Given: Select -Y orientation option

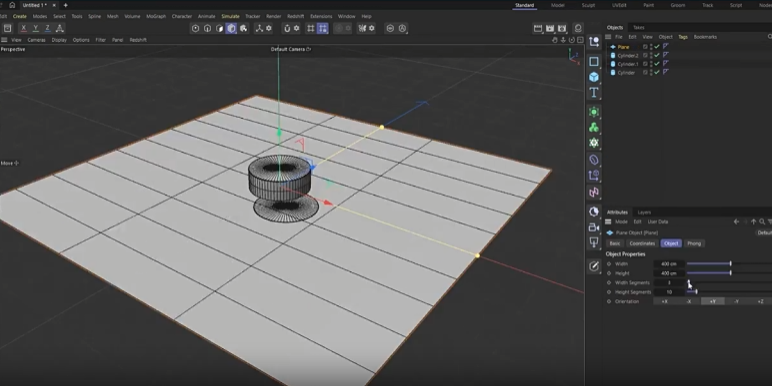Looking at the screenshot, I should [737, 301].
